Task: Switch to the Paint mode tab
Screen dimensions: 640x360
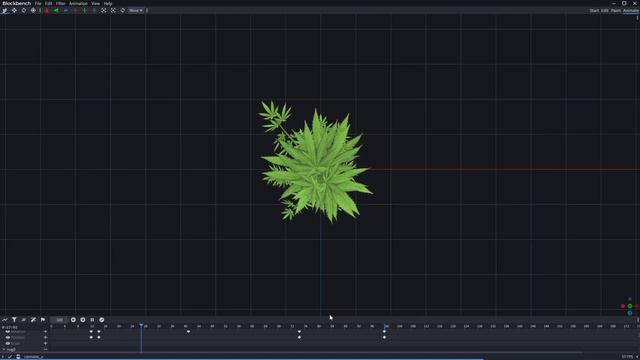Action: (616, 11)
